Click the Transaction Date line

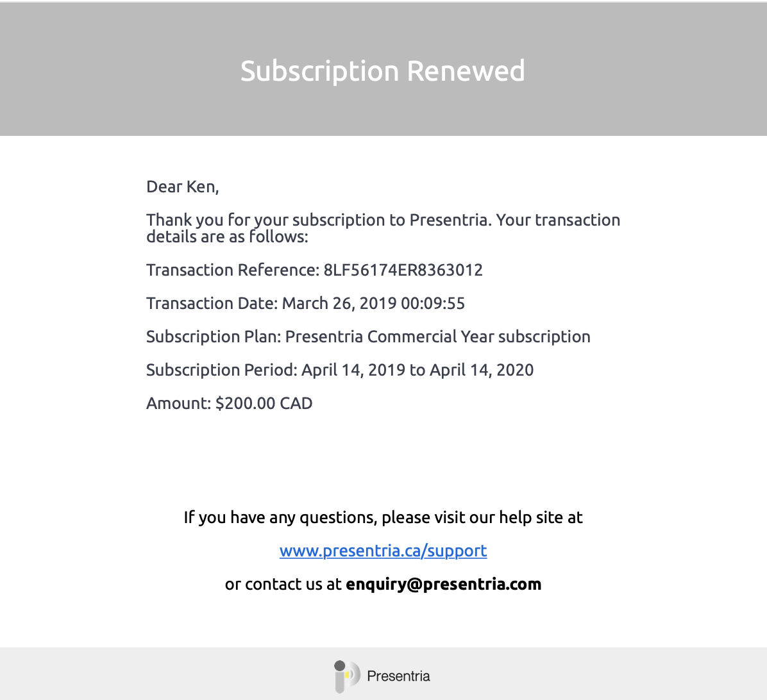click(306, 304)
